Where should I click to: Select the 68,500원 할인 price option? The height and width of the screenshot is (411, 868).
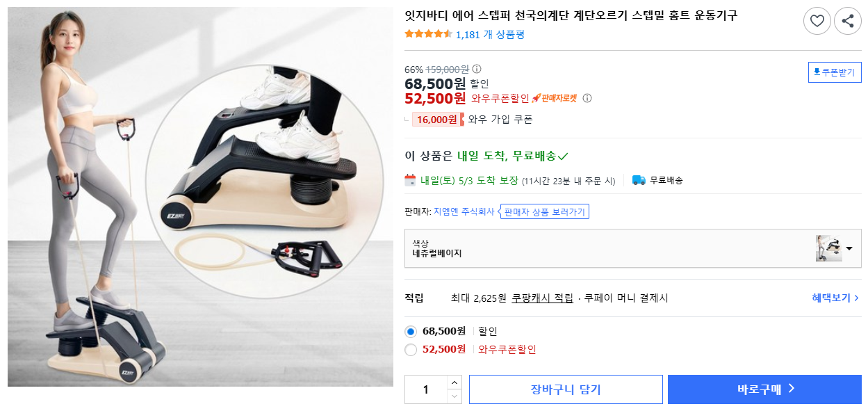coord(410,331)
